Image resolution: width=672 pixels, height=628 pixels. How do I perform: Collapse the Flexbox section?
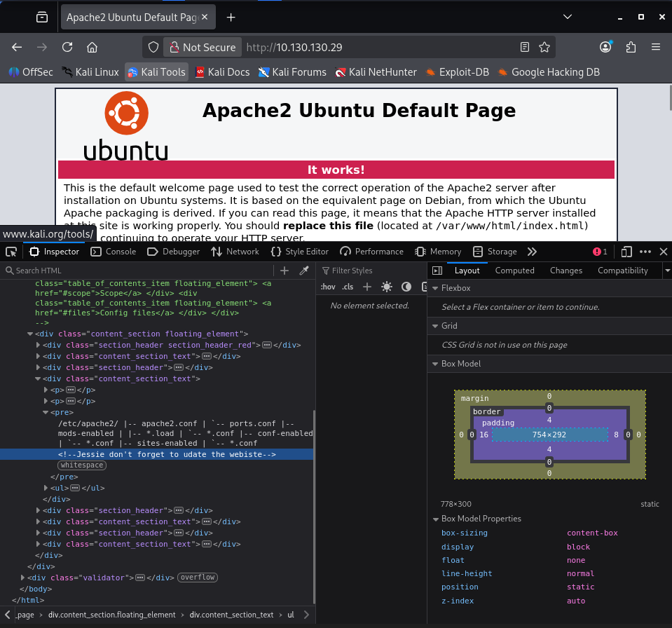(435, 288)
